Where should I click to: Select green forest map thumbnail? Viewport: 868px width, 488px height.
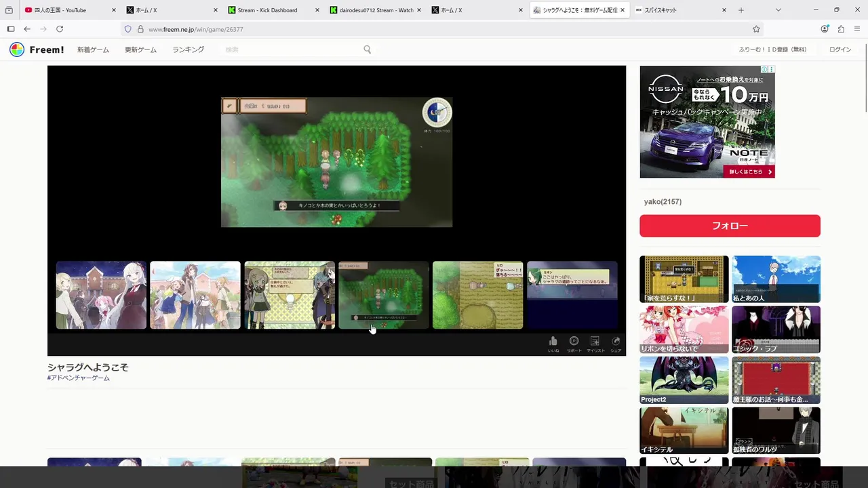[x=384, y=295]
